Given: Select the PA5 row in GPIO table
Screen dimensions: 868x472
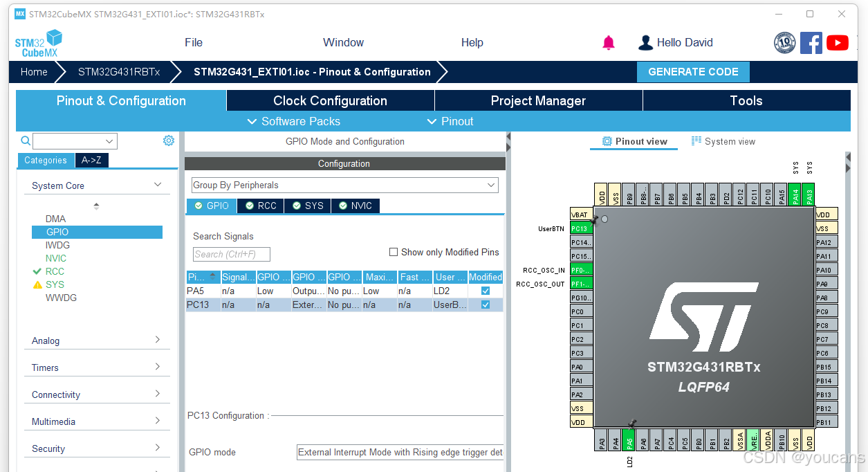Looking at the screenshot, I should point(344,291).
